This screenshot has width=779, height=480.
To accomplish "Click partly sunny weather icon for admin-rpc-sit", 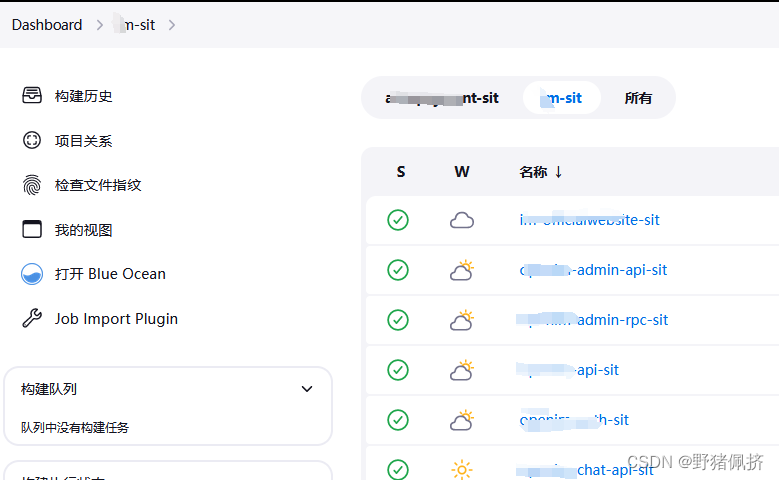I will click(x=462, y=320).
